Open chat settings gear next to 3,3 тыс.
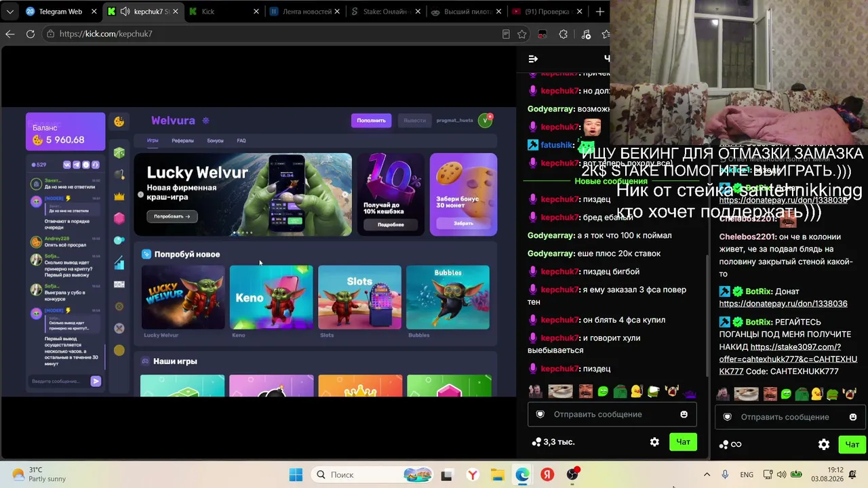The width and height of the screenshot is (868, 488). [x=654, y=442]
